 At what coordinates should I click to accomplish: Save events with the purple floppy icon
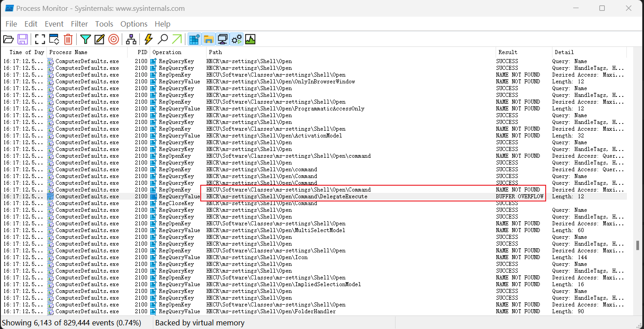click(x=23, y=39)
